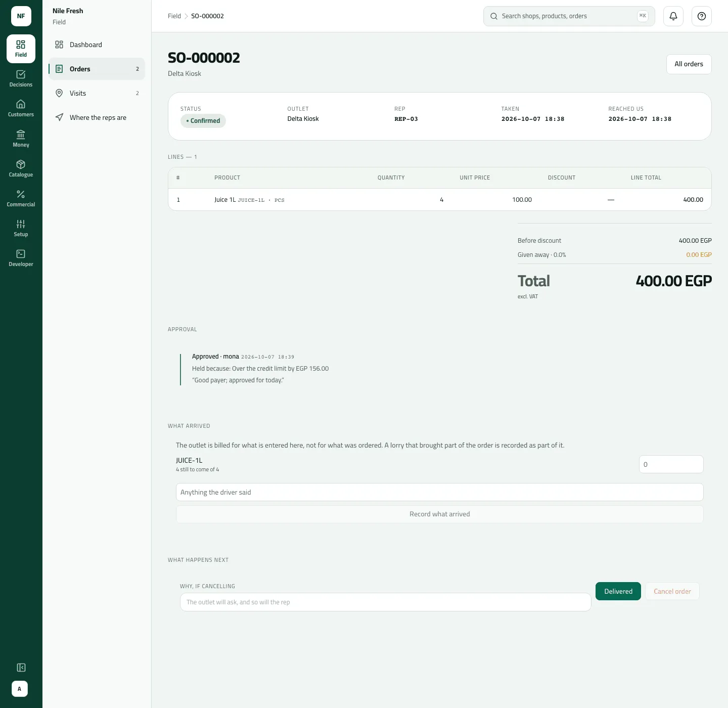Mark the order as Delivered
Screen dimensions: 728x708
(618, 591)
